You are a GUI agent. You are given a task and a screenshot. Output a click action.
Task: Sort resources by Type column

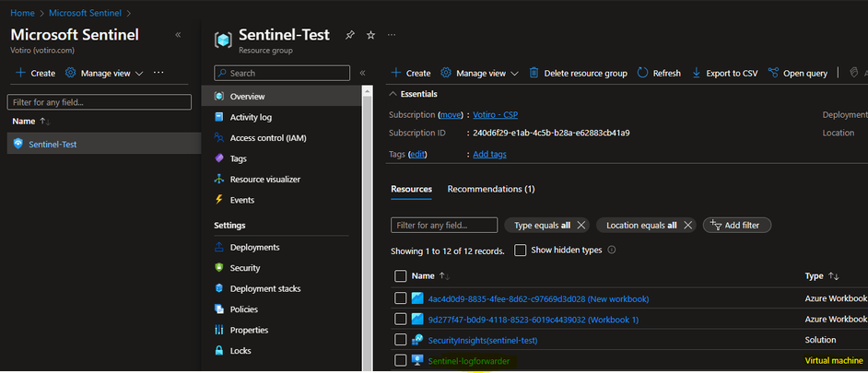822,275
